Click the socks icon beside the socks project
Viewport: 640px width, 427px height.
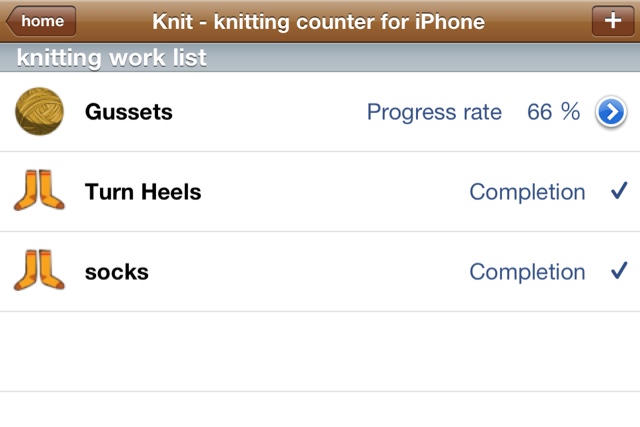tap(39, 271)
